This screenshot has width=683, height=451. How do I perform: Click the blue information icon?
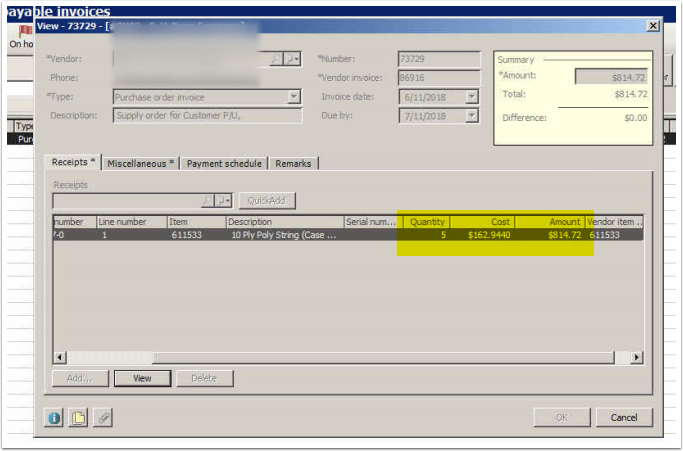tap(54, 417)
